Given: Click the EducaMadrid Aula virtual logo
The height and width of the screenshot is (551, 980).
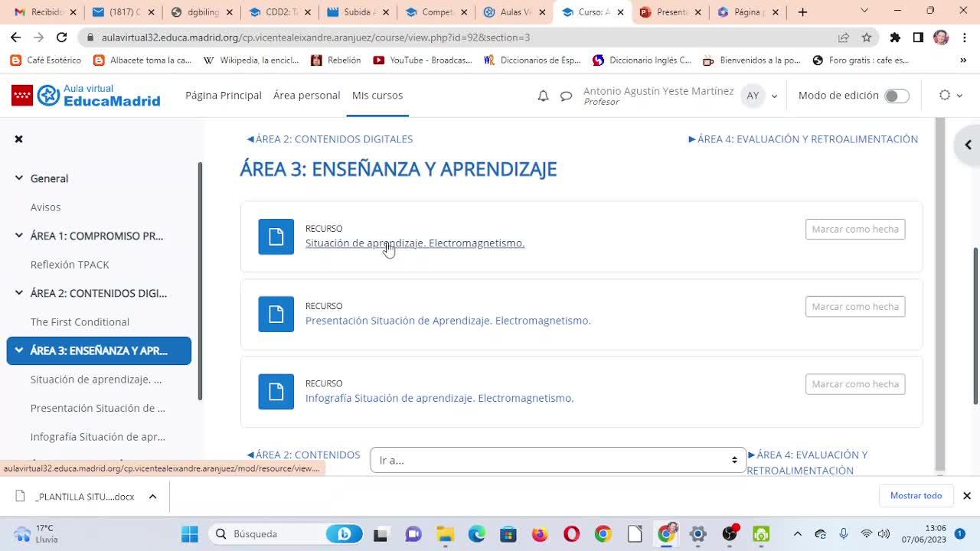Looking at the screenshot, I should coord(86,96).
